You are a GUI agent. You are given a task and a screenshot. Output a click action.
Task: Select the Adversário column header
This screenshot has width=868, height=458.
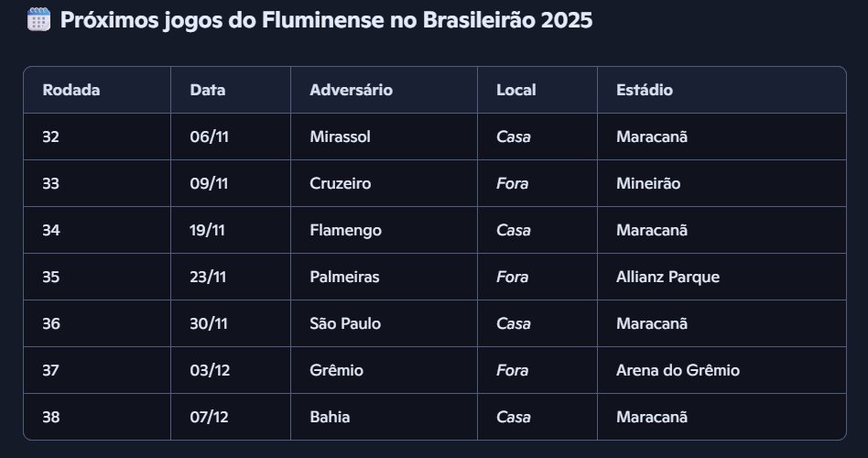tap(352, 90)
